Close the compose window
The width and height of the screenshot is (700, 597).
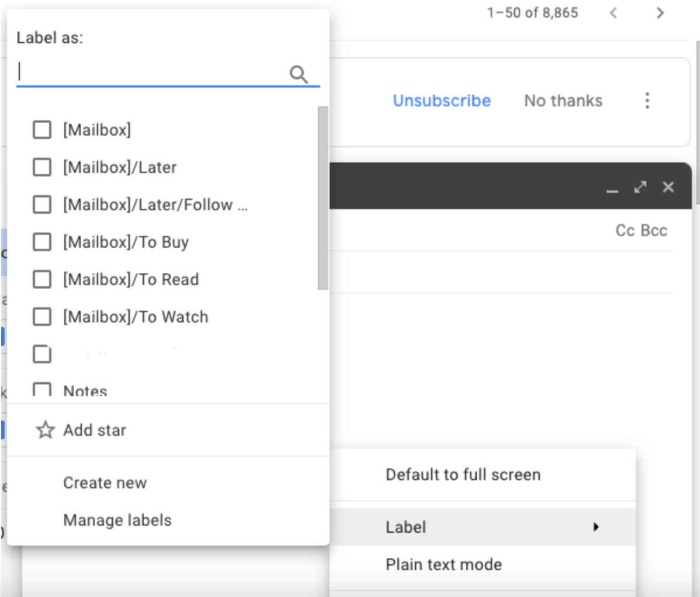[668, 187]
